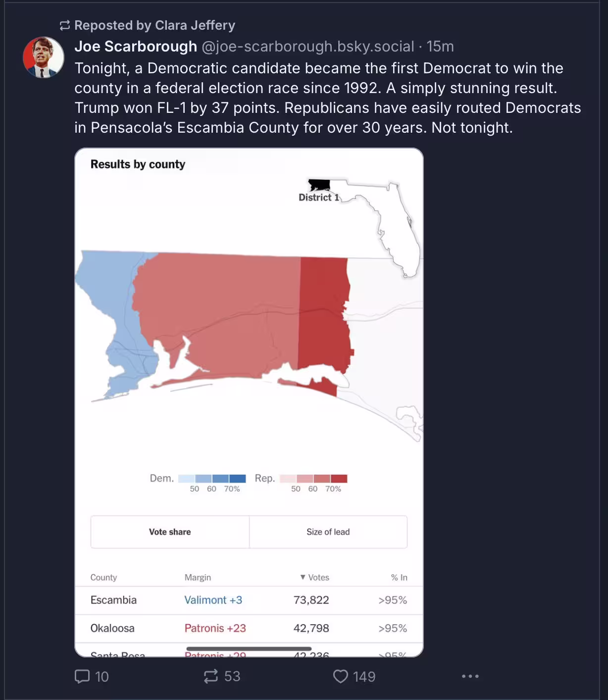The image size is (608, 700).
Task: Click the repost indicator icon beside Clara Jeffery
Action: (65, 25)
